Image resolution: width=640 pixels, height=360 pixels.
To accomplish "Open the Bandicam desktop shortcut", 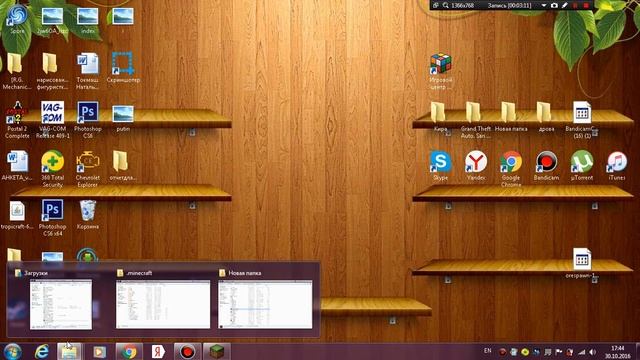I will click(x=546, y=162).
